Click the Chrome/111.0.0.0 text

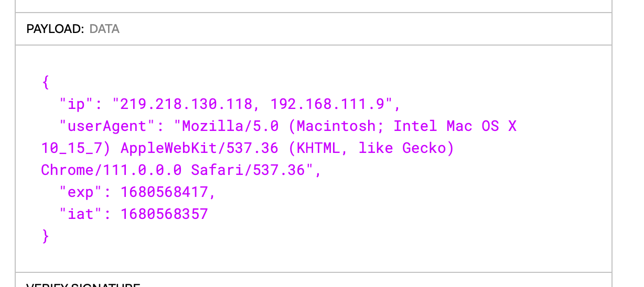112,170
